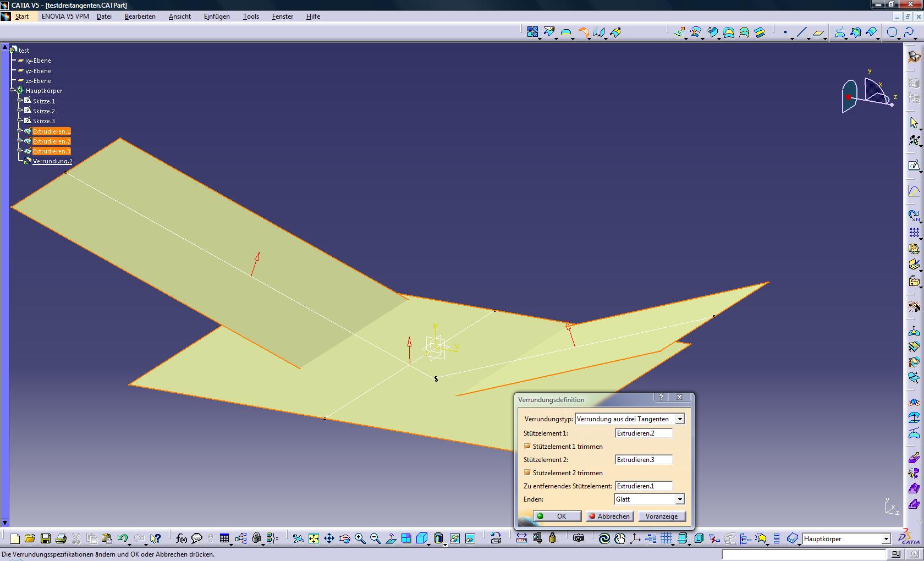Click the Join surfaces tool icon
The height and width of the screenshot is (561, 924).
532,32
